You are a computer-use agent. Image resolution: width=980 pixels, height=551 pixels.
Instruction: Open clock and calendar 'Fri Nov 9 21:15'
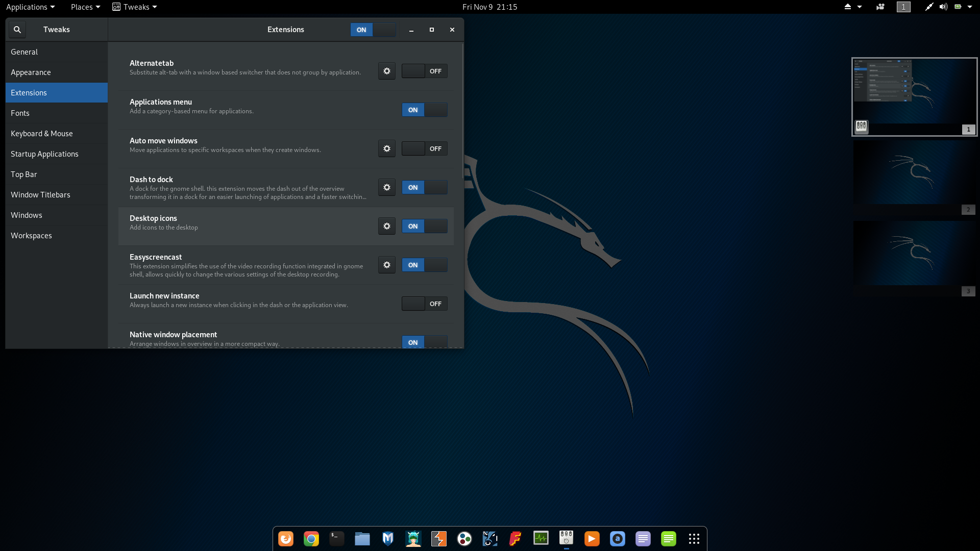489,7
